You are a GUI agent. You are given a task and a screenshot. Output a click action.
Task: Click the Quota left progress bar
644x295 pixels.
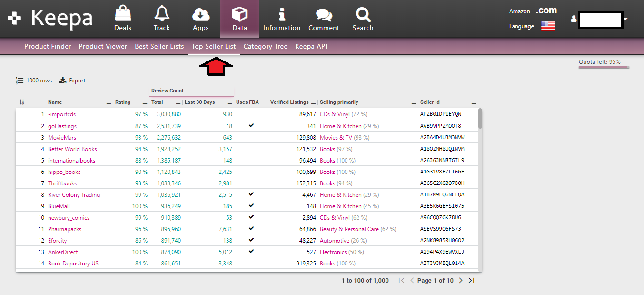[x=604, y=68]
